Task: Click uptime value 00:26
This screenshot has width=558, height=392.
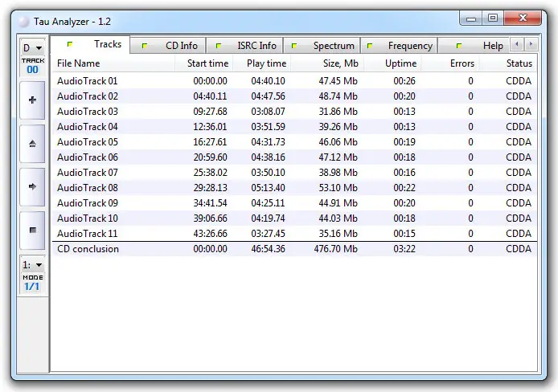Action: click(x=404, y=81)
